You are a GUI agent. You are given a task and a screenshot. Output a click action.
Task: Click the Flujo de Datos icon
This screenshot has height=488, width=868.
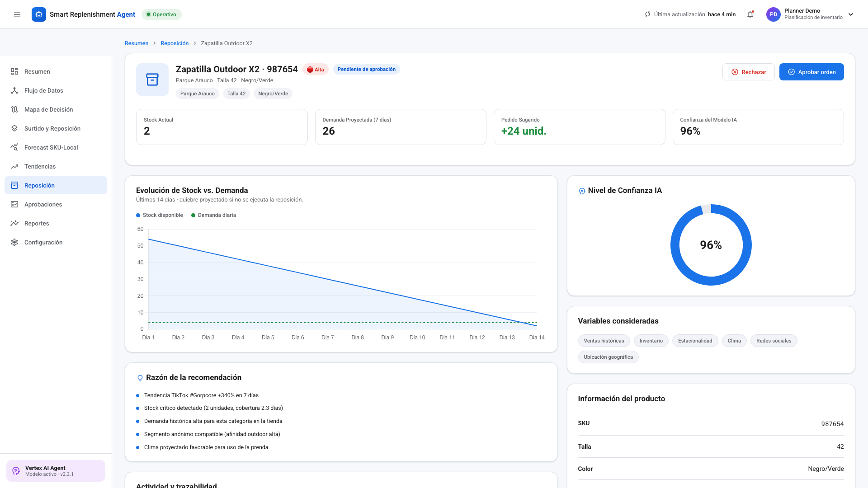[x=14, y=90]
